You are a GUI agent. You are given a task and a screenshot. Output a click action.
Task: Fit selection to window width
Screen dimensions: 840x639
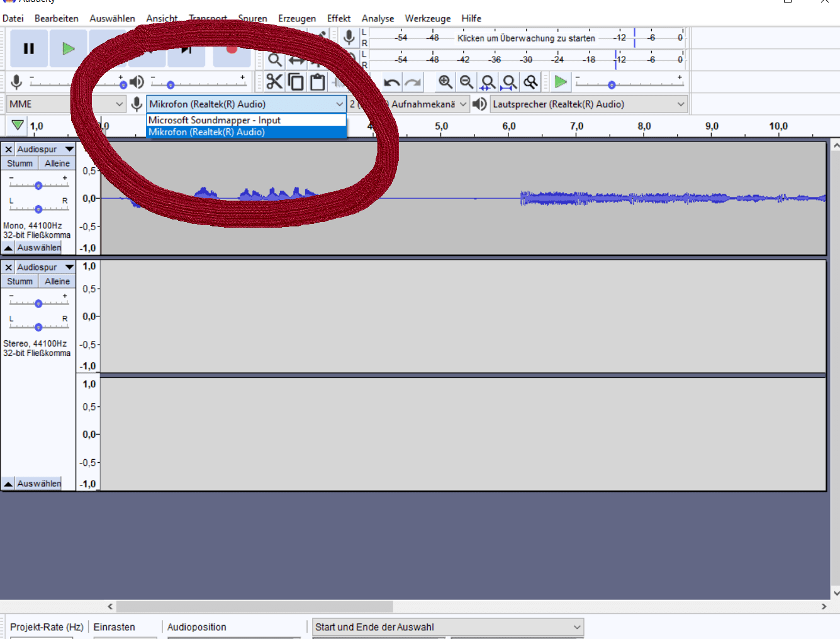[x=488, y=82]
